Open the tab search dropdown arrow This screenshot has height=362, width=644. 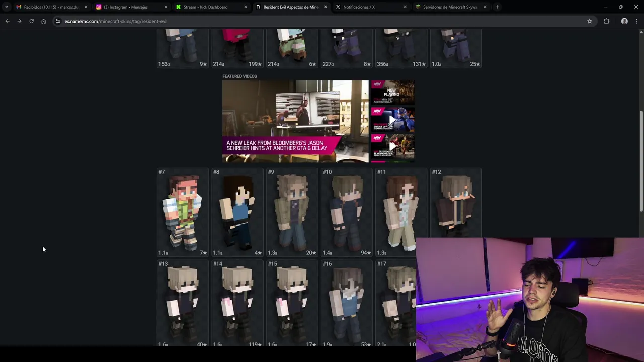coord(6,7)
